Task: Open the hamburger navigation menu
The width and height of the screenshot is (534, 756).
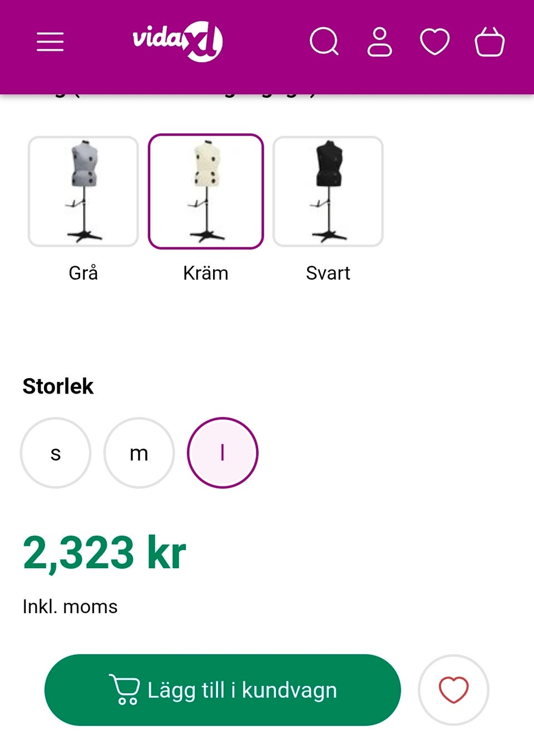Action: (50, 42)
